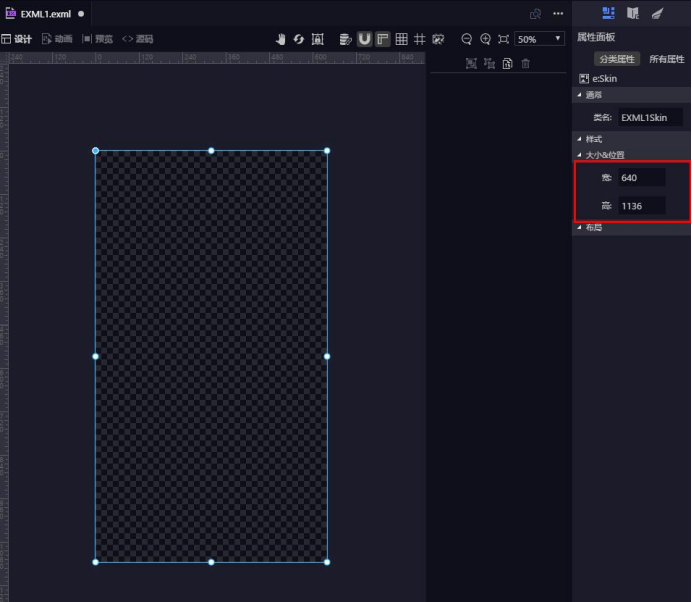Switch to the 源码 source view
The image size is (692, 602).
138,39
